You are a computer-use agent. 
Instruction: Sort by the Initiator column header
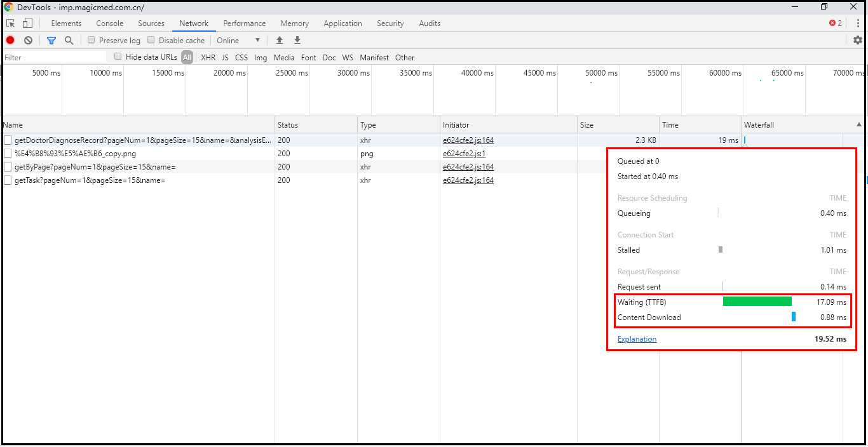pos(508,125)
